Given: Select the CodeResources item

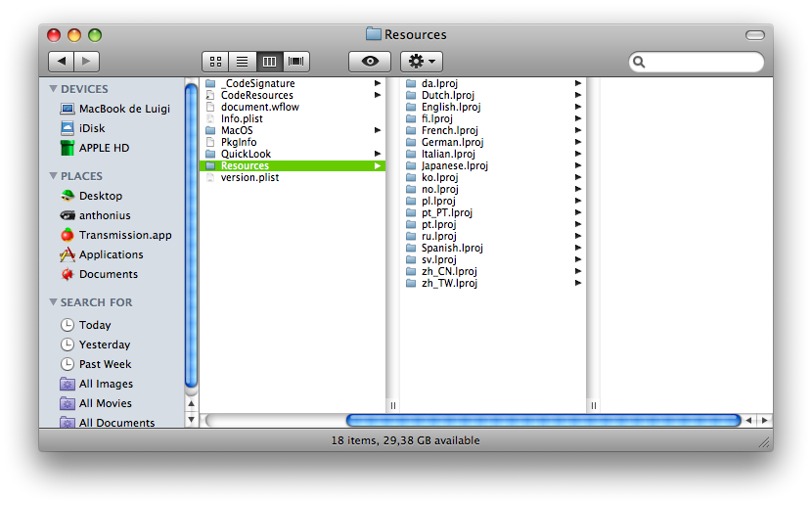Looking at the screenshot, I should pyautogui.click(x=293, y=95).
